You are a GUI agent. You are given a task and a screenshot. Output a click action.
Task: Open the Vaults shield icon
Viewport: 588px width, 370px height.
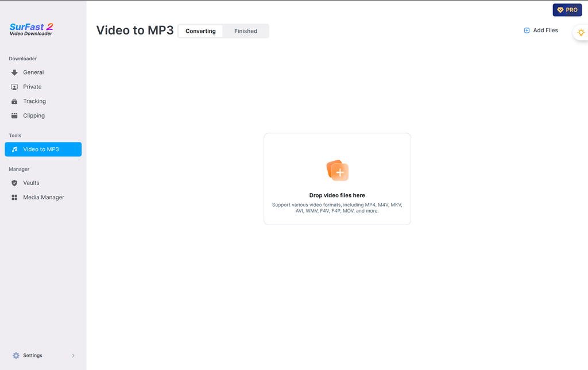click(14, 183)
